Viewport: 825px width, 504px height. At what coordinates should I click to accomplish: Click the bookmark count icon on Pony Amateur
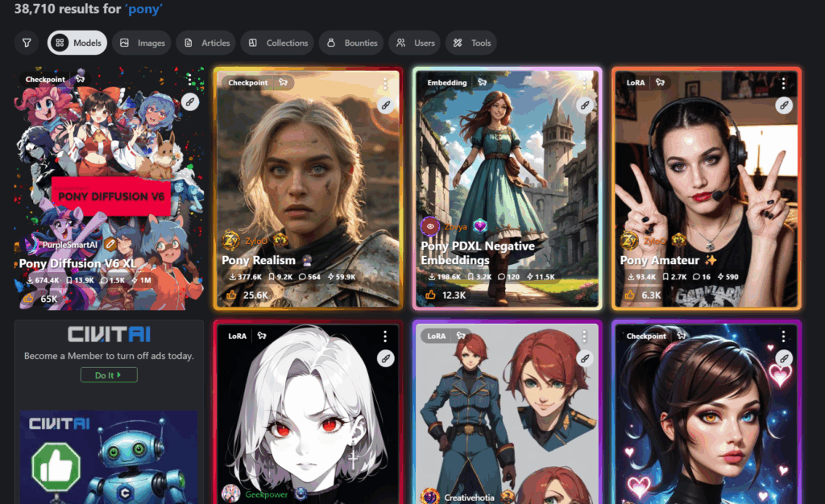(665, 276)
